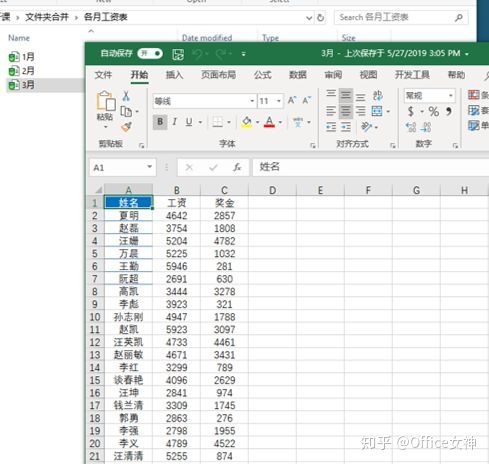Click Explorer refresh button
The image size is (489, 464).
[321, 17]
